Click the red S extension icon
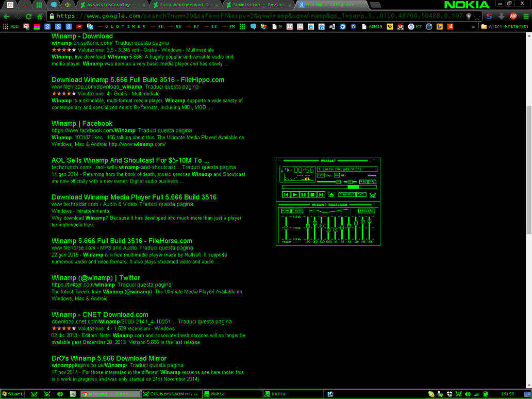The image size is (532, 399). click(489, 16)
